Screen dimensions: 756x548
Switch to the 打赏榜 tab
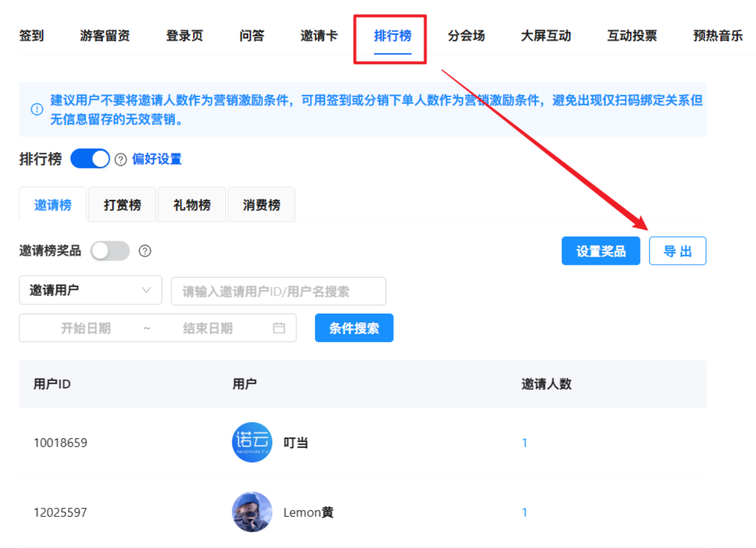(x=122, y=205)
